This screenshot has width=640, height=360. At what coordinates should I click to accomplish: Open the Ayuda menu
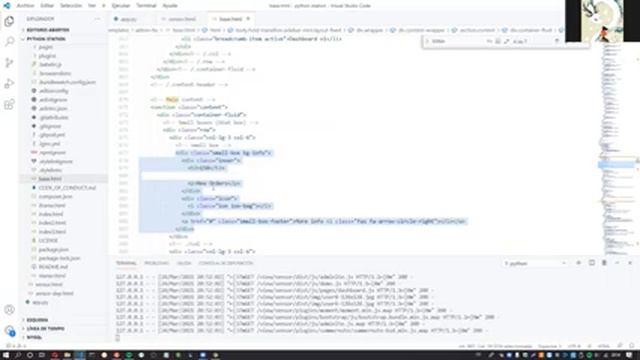(170, 6)
